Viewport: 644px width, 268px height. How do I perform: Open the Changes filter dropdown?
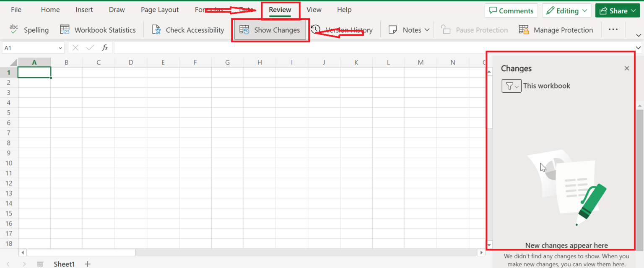click(x=511, y=86)
